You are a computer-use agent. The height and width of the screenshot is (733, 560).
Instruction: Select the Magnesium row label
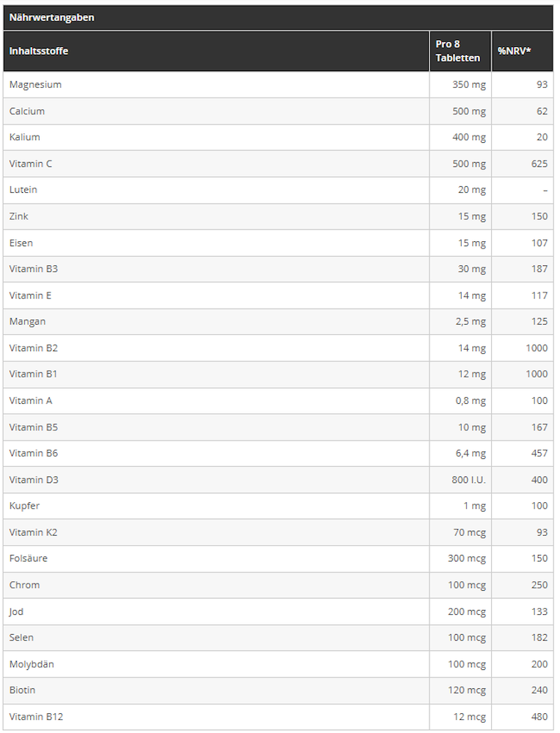pyautogui.click(x=35, y=85)
